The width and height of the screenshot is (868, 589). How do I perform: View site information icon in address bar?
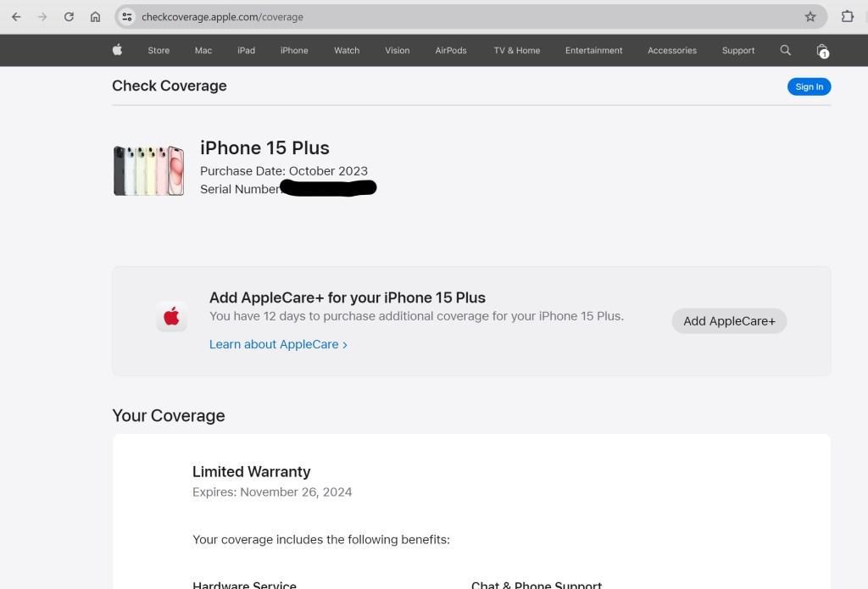pos(127,17)
